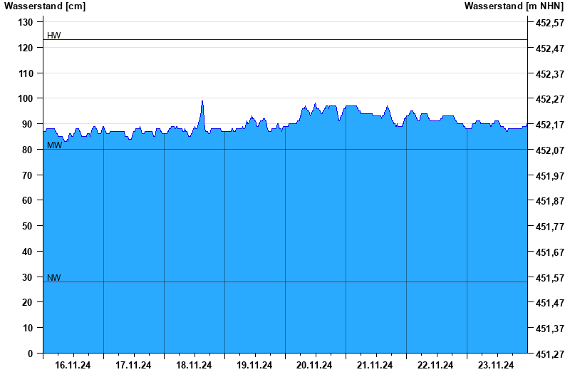Click the right axis value 451,47

550,303
